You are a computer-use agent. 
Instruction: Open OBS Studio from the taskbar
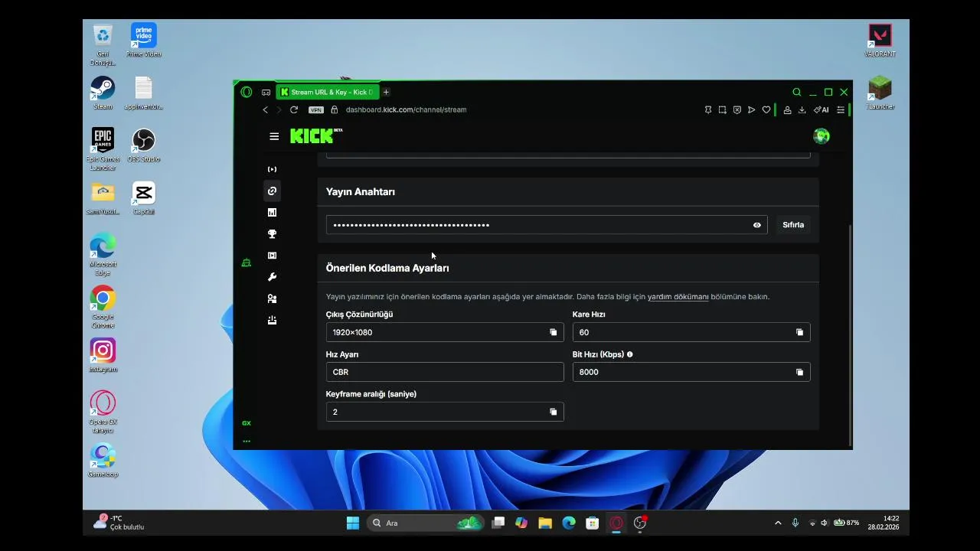point(640,523)
